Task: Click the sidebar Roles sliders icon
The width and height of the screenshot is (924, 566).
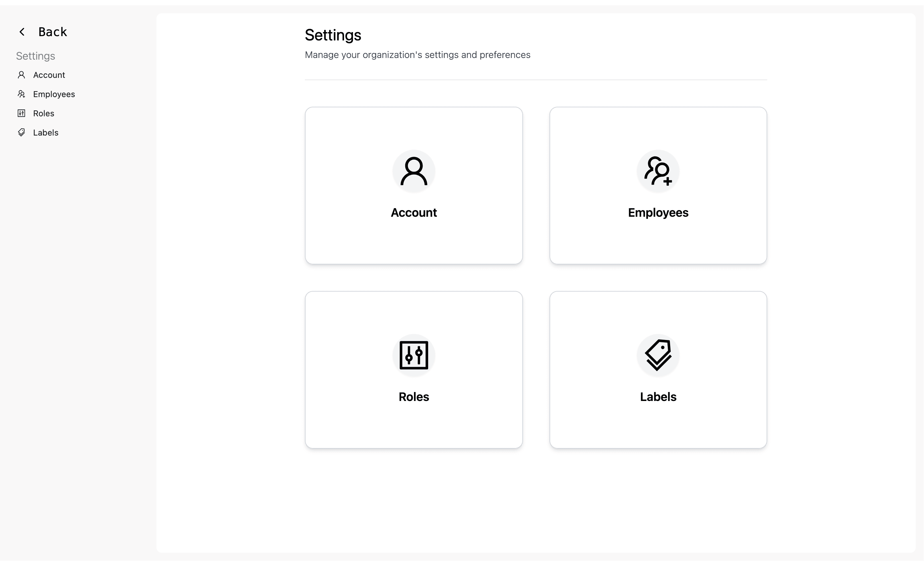Action: coord(21,114)
